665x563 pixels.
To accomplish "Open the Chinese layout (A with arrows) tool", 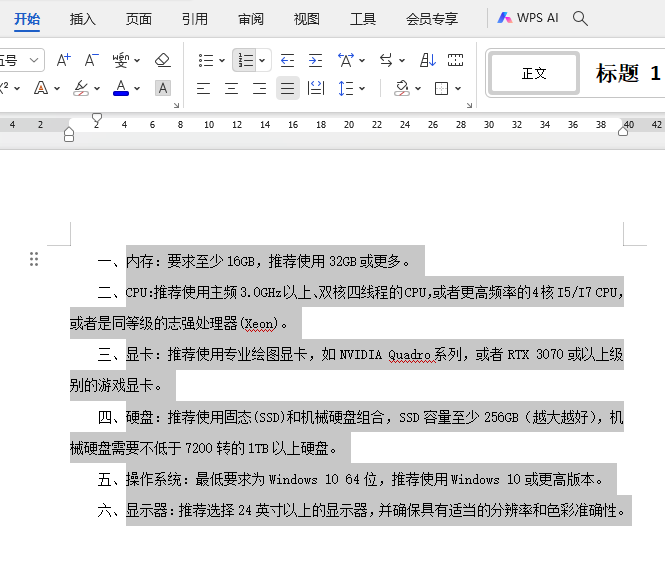I will tap(346, 60).
